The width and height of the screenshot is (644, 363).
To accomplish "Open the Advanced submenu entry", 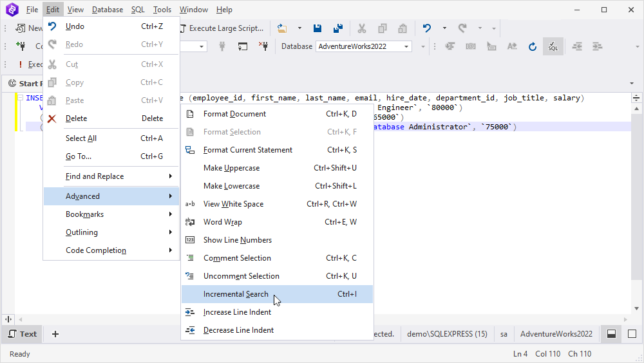I will click(x=111, y=196).
